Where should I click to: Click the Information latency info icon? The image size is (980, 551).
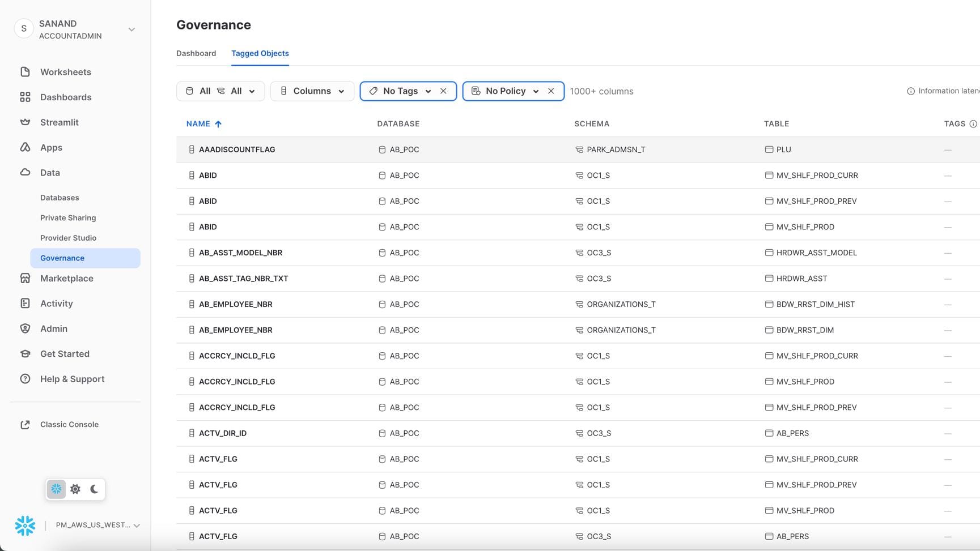[x=911, y=91]
